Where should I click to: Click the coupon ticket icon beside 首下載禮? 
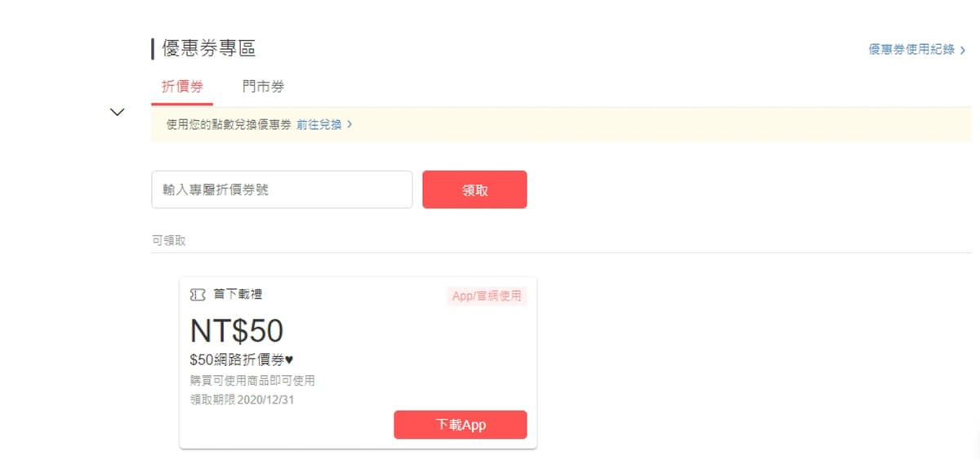pyautogui.click(x=198, y=294)
